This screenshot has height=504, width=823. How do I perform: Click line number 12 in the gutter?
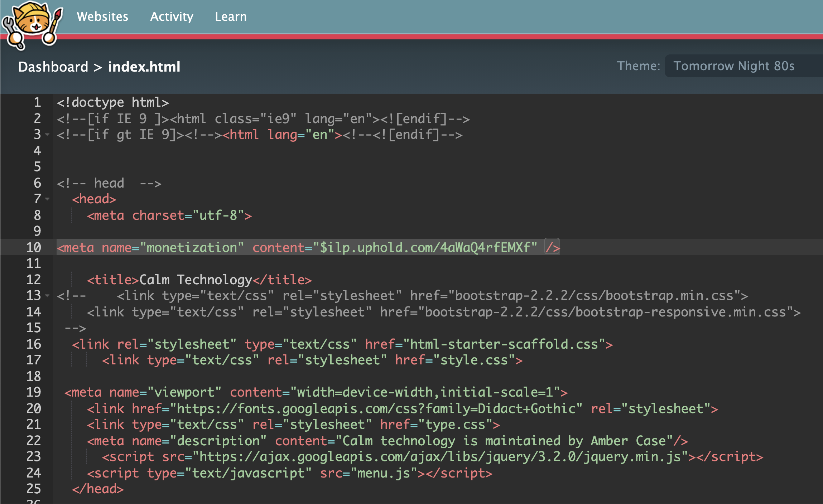point(34,280)
